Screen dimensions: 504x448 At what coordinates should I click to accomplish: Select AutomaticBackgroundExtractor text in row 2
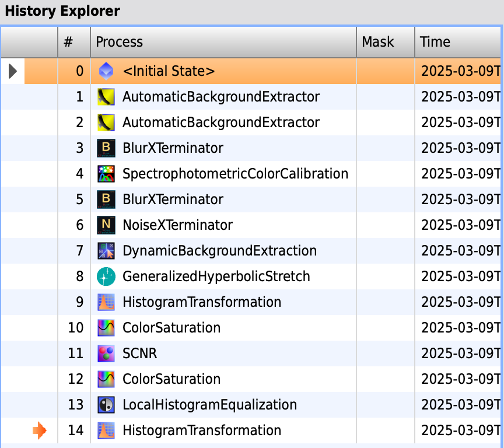click(221, 123)
